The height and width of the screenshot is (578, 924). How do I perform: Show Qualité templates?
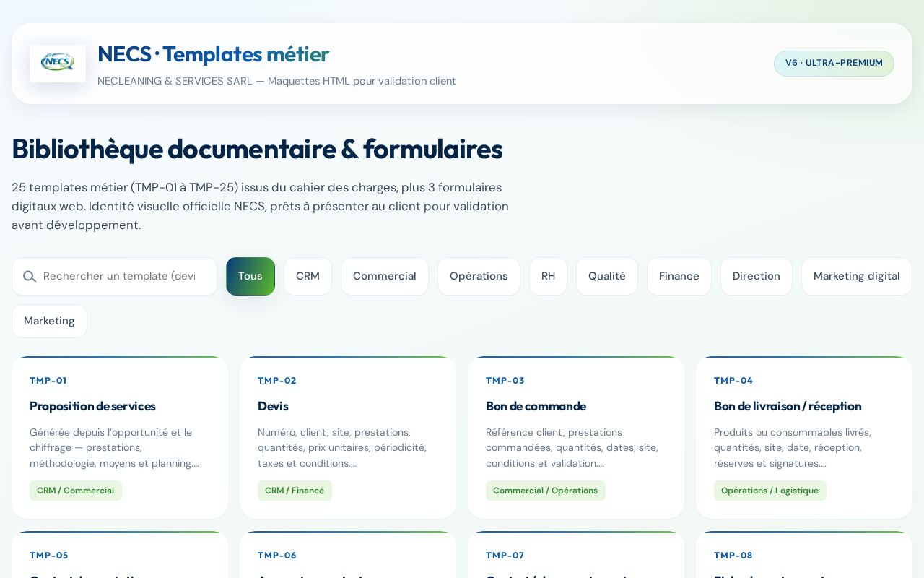607,276
